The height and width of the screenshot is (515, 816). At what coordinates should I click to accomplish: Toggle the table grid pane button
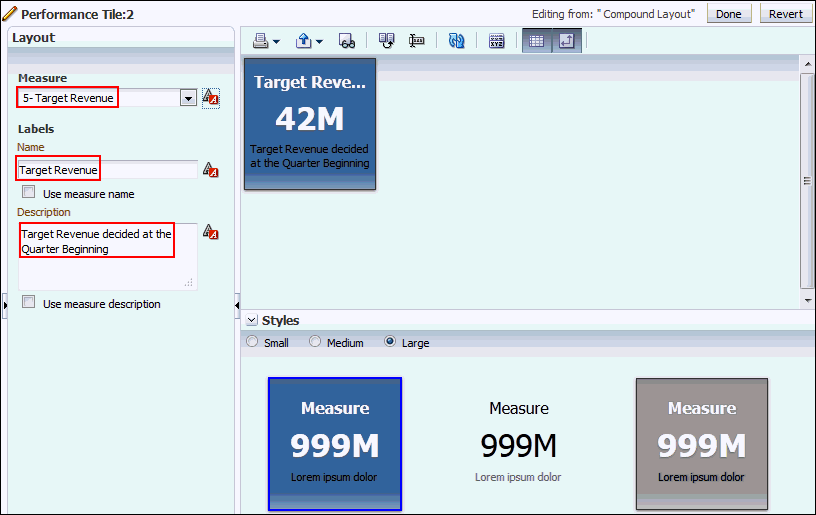(x=537, y=41)
